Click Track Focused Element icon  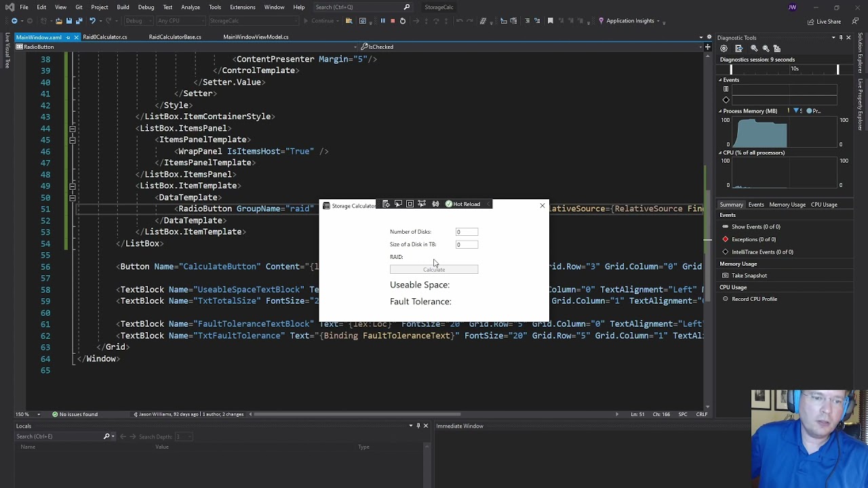(x=422, y=204)
